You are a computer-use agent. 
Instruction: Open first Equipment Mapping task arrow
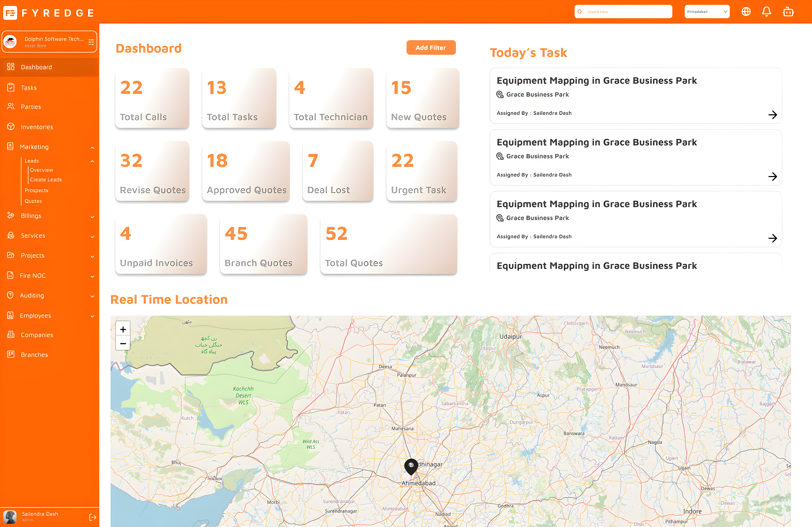click(773, 115)
